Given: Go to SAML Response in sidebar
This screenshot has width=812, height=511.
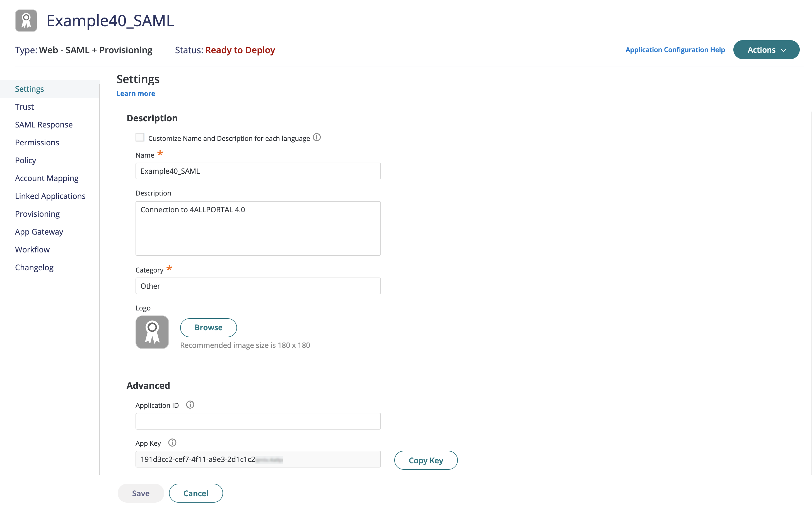Looking at the screenshot, I should (x=44, y=124).
